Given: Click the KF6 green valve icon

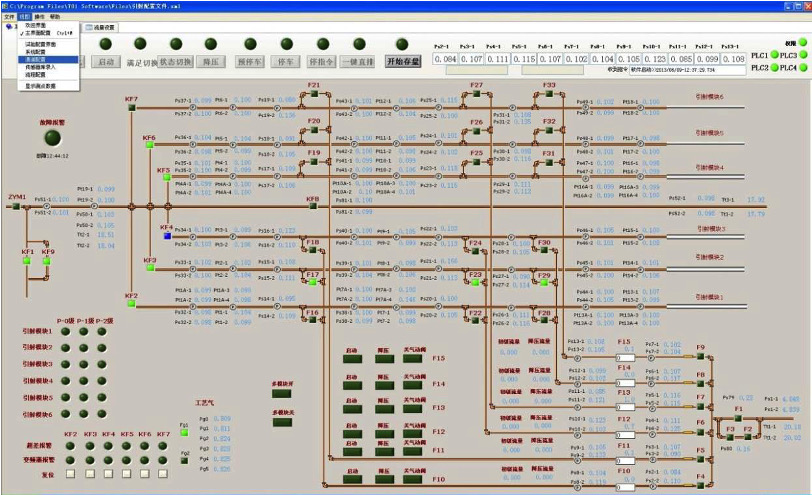Looking at the screenshot, I should pyautogui.click(x=149, y=146).
